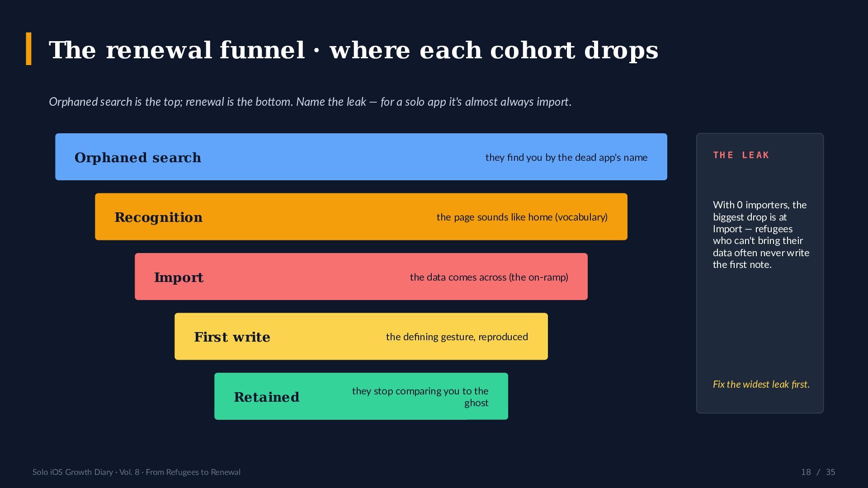
Task: Click the 'Import' stage label
Action: click(179, 277)
